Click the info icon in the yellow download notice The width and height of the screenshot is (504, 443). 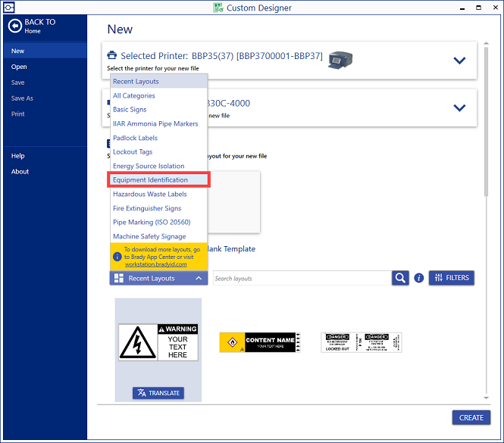pos(117,257)
